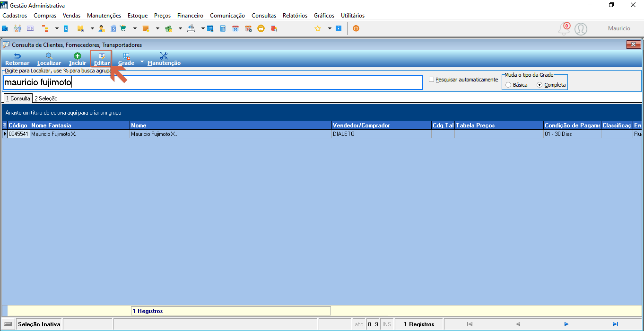Expand dropdown next to shopping cart icon
The image size is (644, 331).
click(135, 28)
